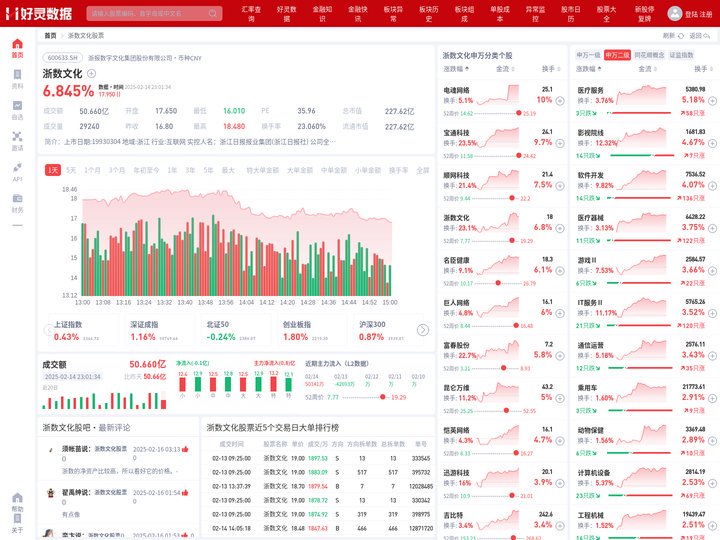The image size is (720, 540).
Task: Select the 1个月 chart range
Action: [92, 170]
